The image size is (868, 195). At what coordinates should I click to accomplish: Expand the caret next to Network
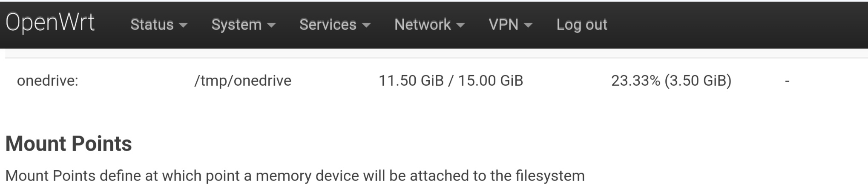[460, 26]
